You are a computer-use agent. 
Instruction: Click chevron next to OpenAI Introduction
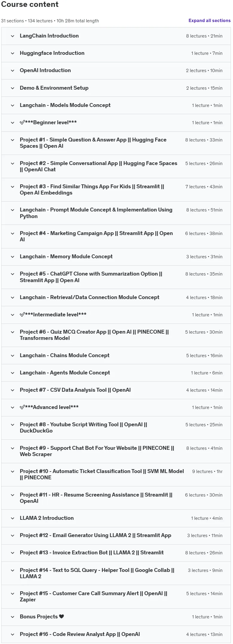pos(13,71)
